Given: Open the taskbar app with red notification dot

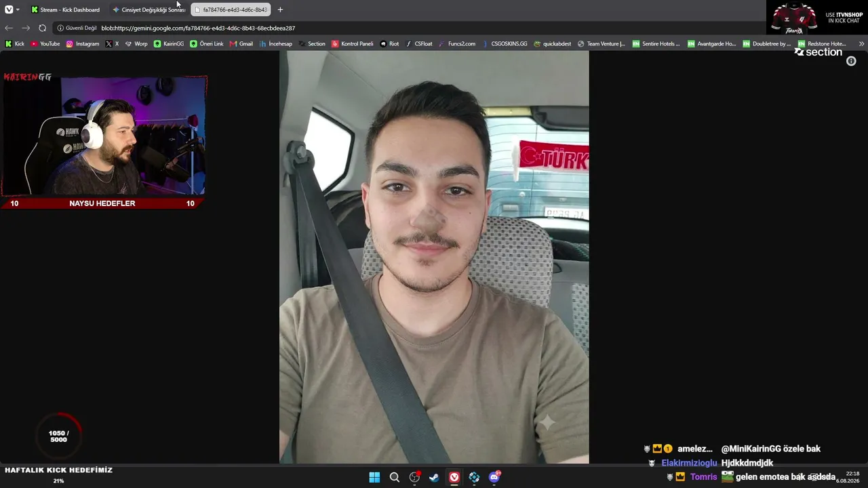Looking at the screenshot, I should [414, 477].
